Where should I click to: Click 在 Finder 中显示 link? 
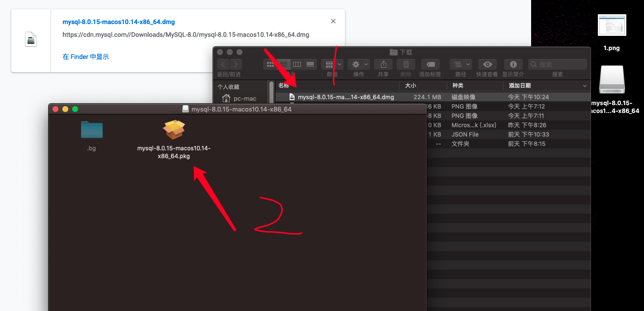pyautogui.click(x=85, y=57)
